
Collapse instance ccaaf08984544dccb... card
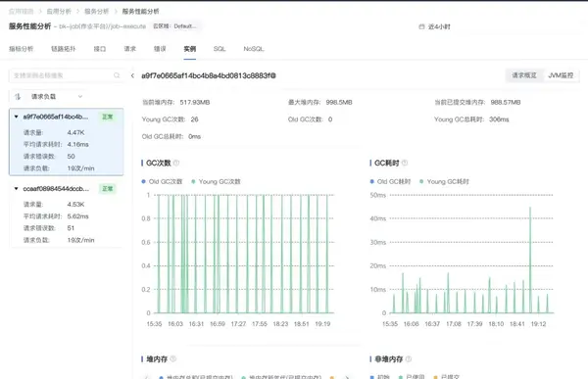(16, 189)
